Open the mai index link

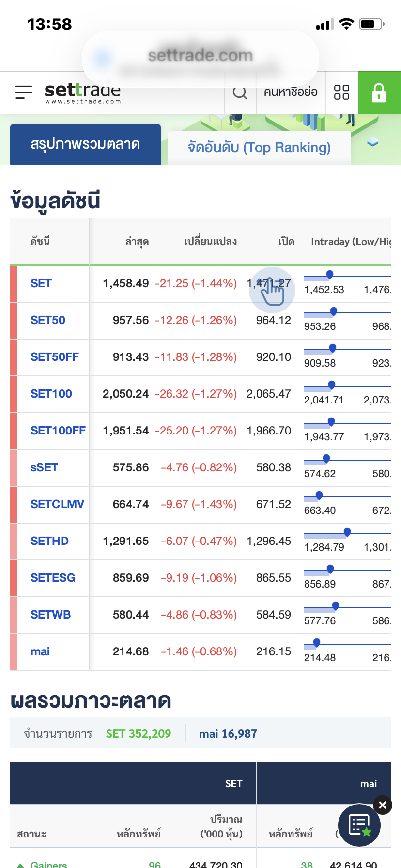[40, 651]
